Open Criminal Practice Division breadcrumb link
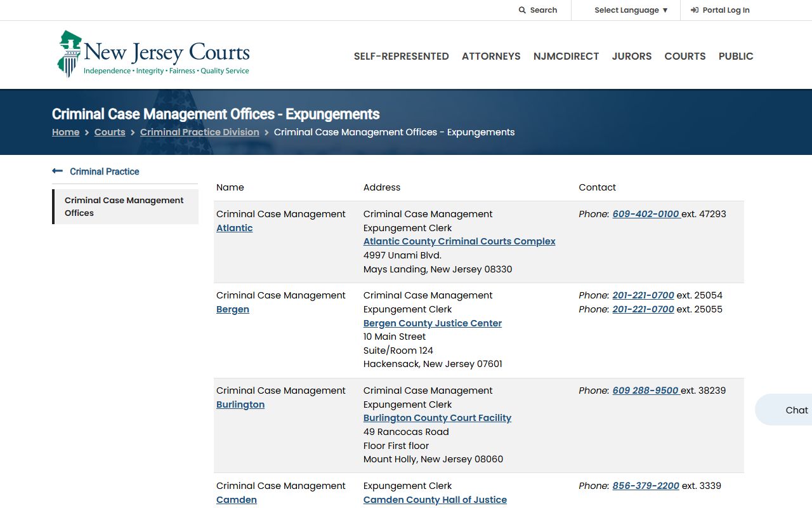This screenshot has height=508, width=812. click(200, 132)
